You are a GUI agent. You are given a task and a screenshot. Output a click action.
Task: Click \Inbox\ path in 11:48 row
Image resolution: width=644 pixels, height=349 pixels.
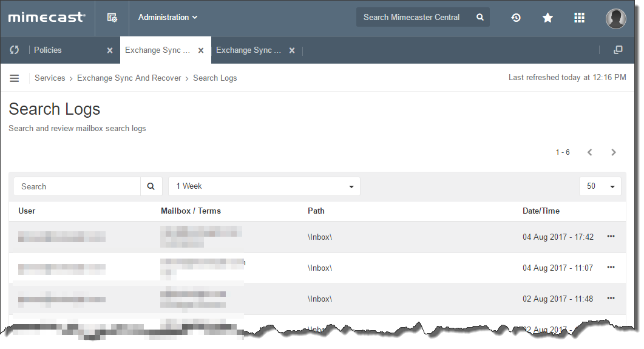319,299
